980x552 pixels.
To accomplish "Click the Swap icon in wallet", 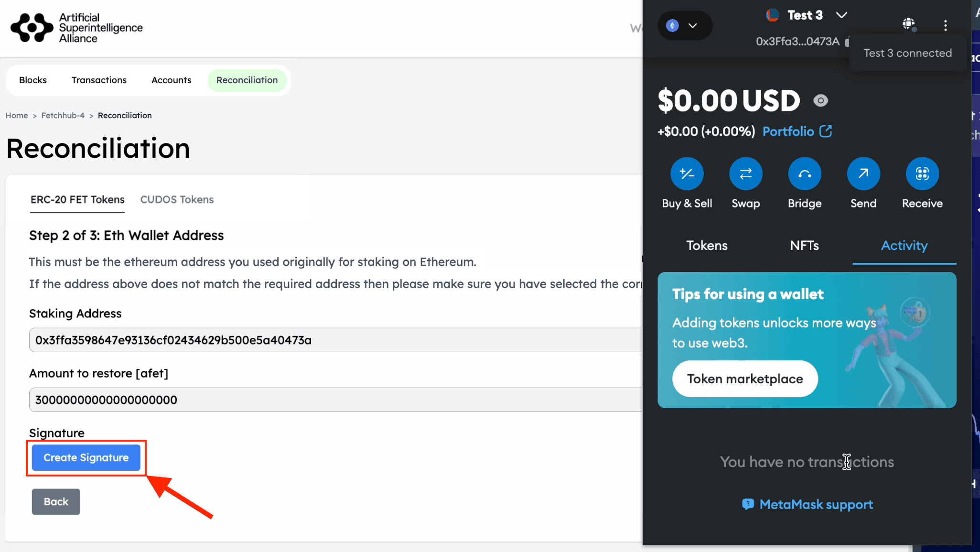I will pos(745,173).
